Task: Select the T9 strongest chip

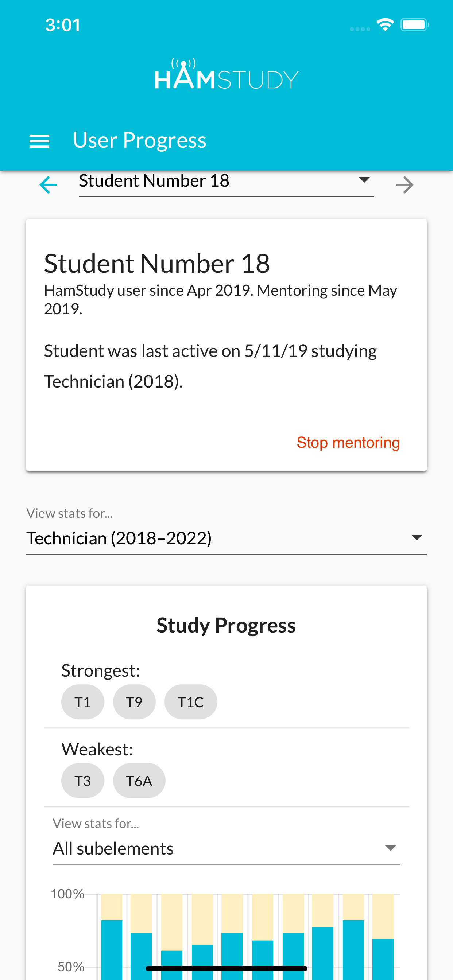Action: (134, 702)
